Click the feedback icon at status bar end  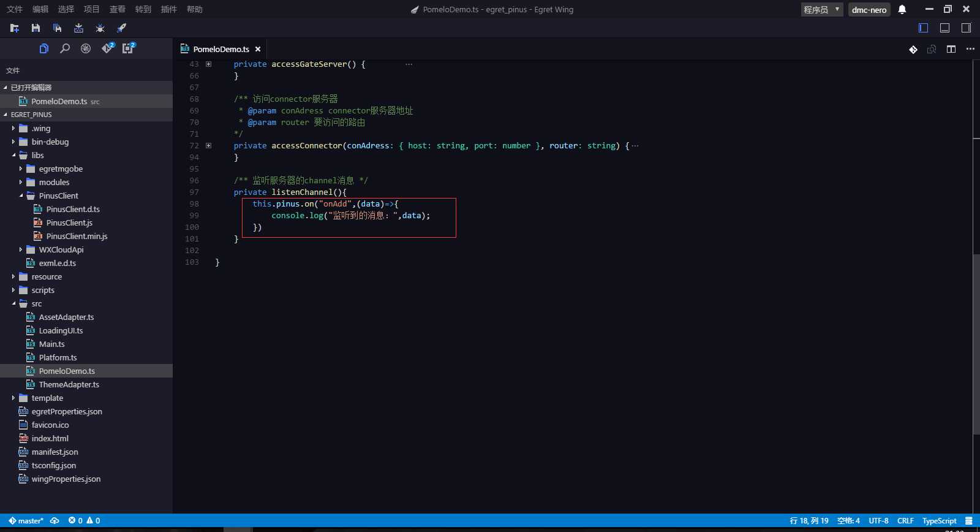pyautogui.click(x=969, y=521)
